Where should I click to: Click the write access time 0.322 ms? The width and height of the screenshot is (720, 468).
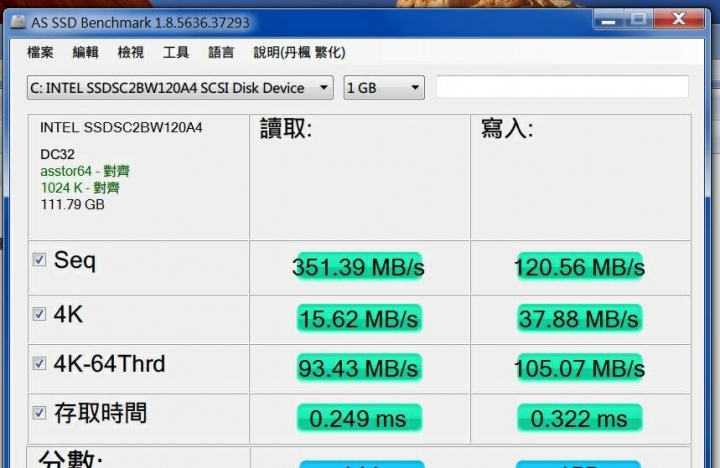[x=579, y=418]
